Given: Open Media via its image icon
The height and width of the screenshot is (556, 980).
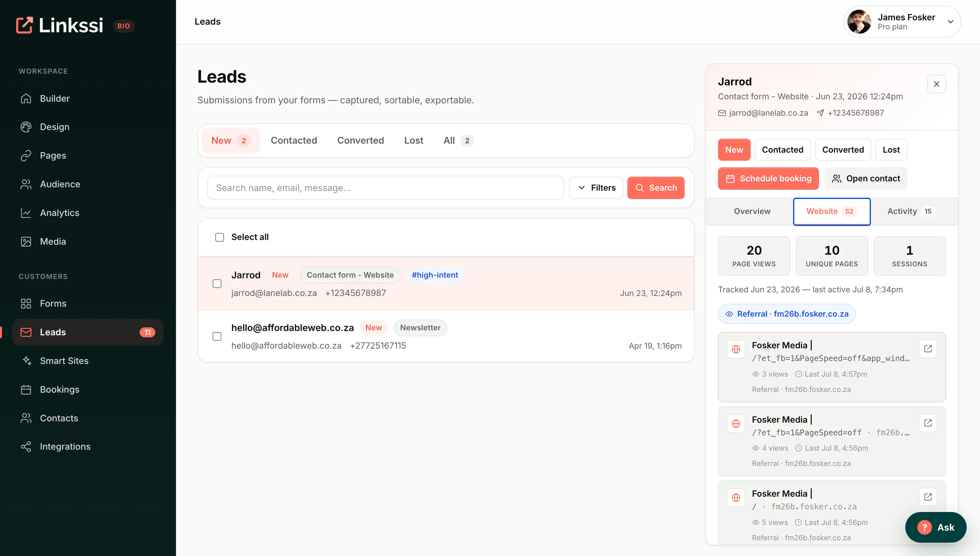Looking at the screenshot, I should point(26,241).
